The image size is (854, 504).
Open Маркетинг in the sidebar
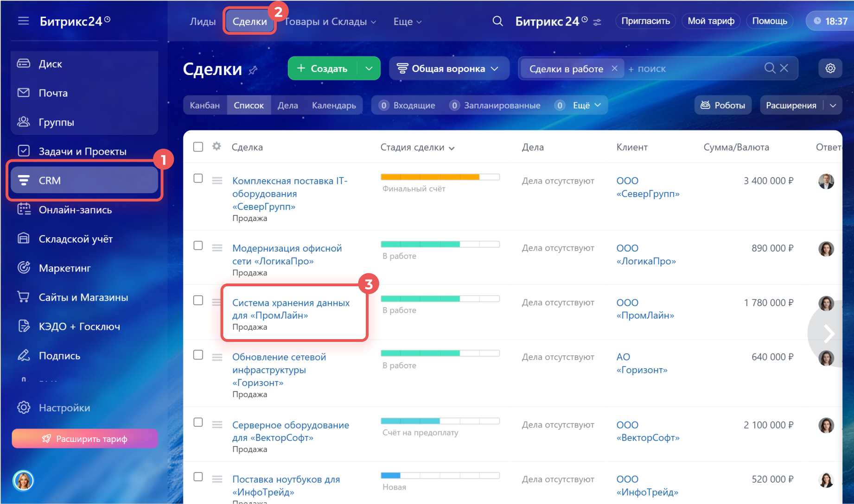pos(64,268)
